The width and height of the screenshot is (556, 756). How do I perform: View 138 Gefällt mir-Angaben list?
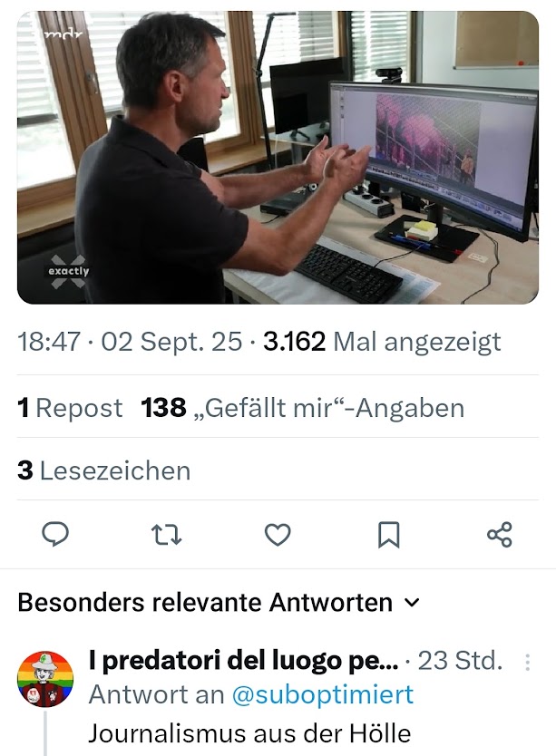(303, 407)
